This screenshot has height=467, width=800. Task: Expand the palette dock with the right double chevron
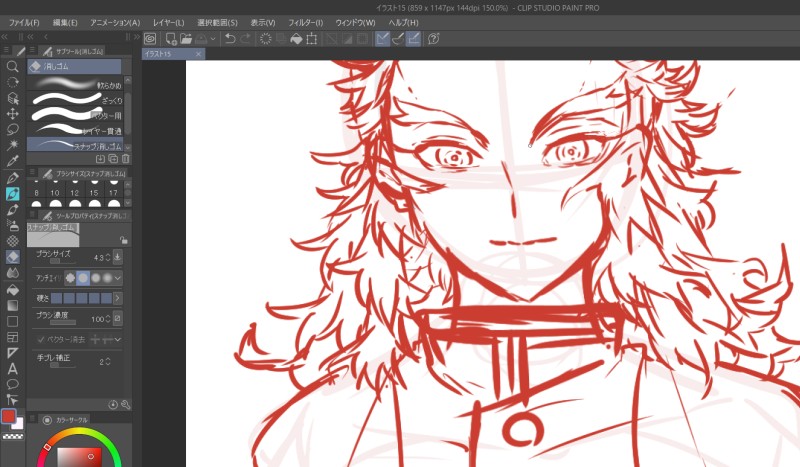[x=137, y=37]
